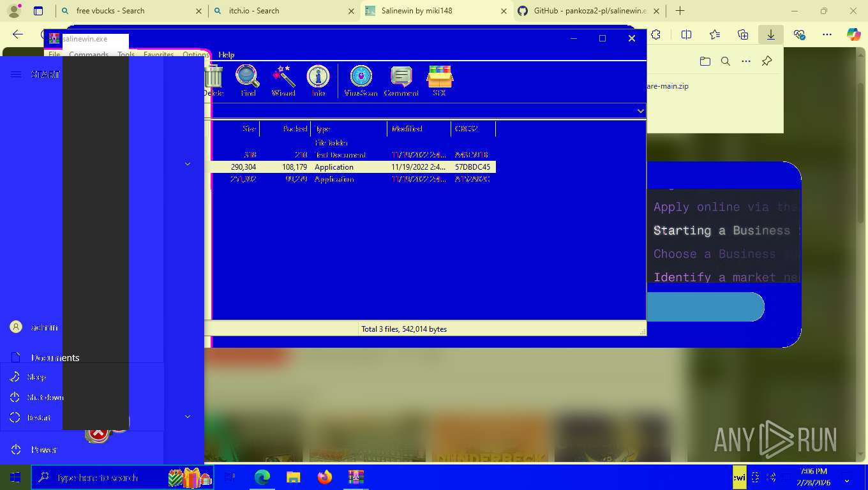Image resolution: width=868 pixels, height=490 pixels.
Task: Expand WinRAR address bar dropdown
Action: pyautogui.click(x=641, y=111)
